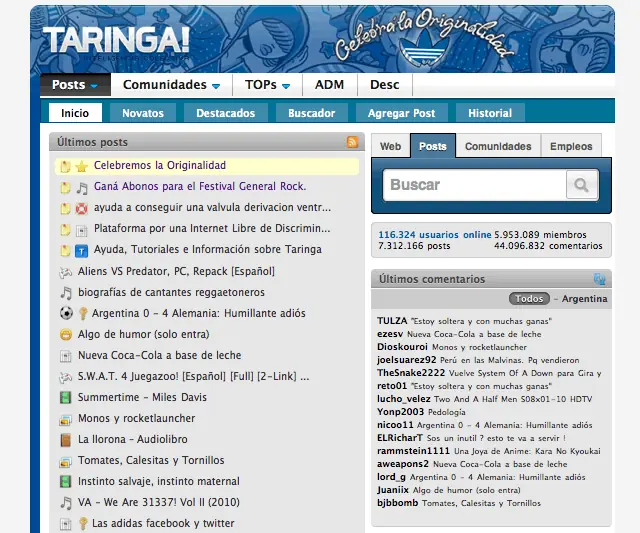Image resolution: width=640 pixels, height=533 pixels.
Task: Select the Posts search tab
Action: [x=433, y=146]
